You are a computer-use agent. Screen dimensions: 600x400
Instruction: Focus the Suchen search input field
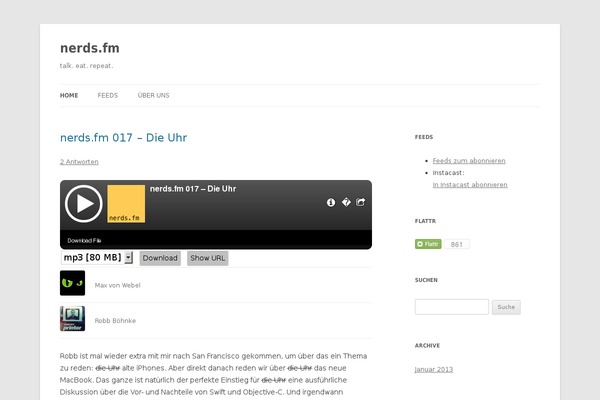coord(452,307)
